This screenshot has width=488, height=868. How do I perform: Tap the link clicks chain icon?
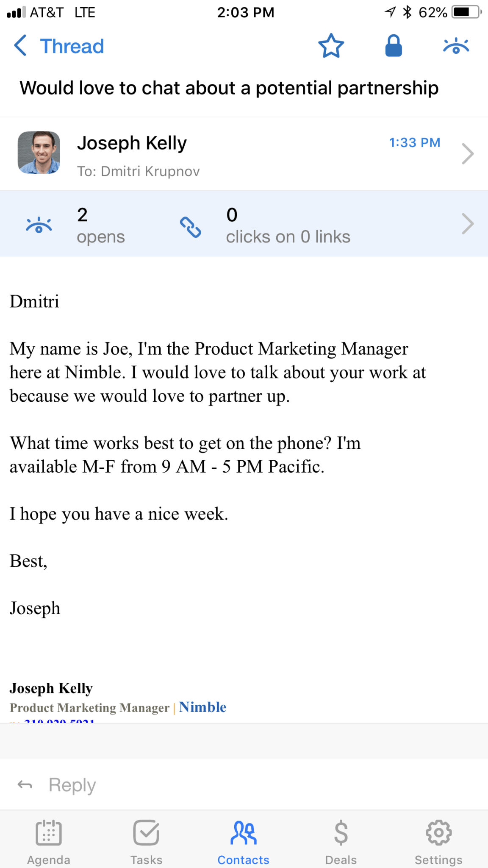click(x=191, y=227)
